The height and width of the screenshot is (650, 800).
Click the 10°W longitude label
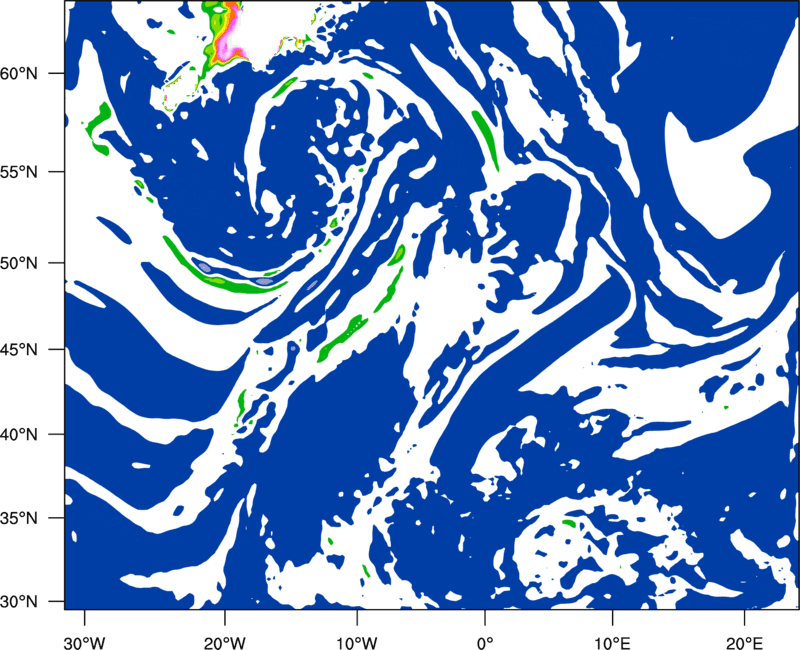pyautogui.click(x=357, y=643)
